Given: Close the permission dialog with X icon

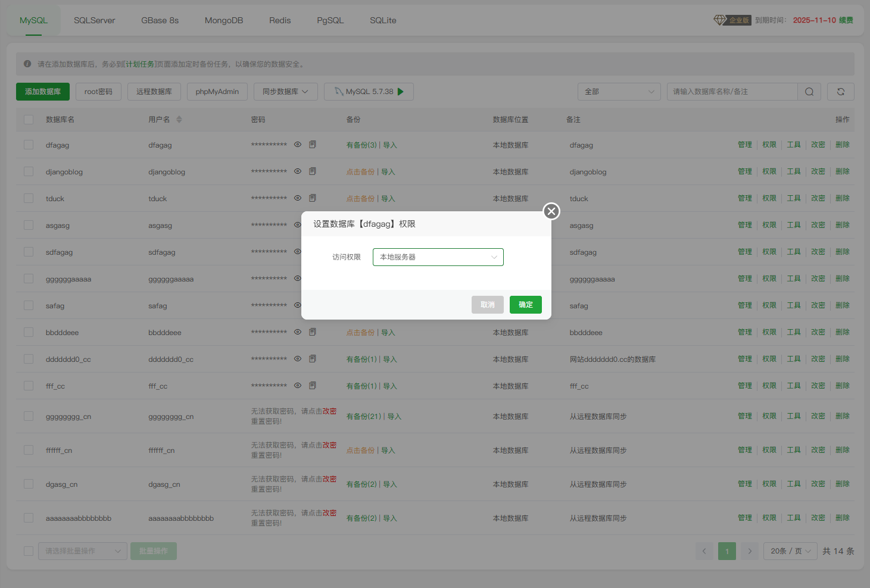Looking at the screenshot, I should pos(551,211).
